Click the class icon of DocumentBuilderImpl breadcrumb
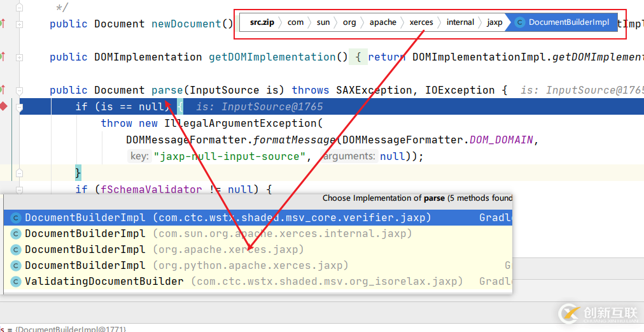Image resolution: width=644 pixels, height=332 pixels. [x=520, y=22]
